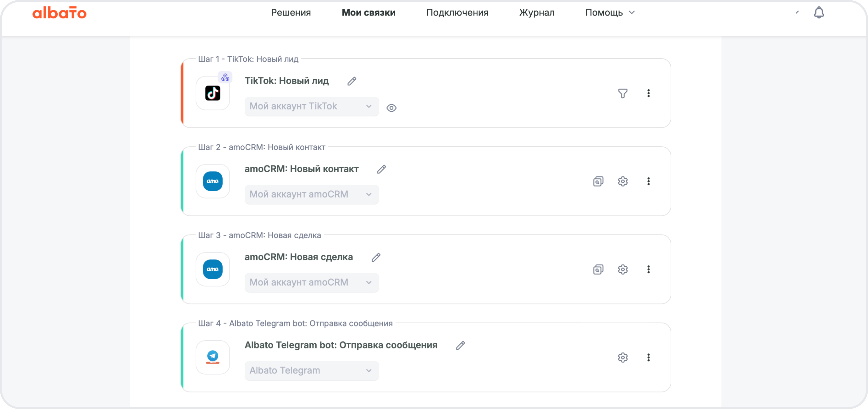Viewport: 868px width, 409px height.
Task: Open Журнал in top navigation
Action: coord(537,12)
